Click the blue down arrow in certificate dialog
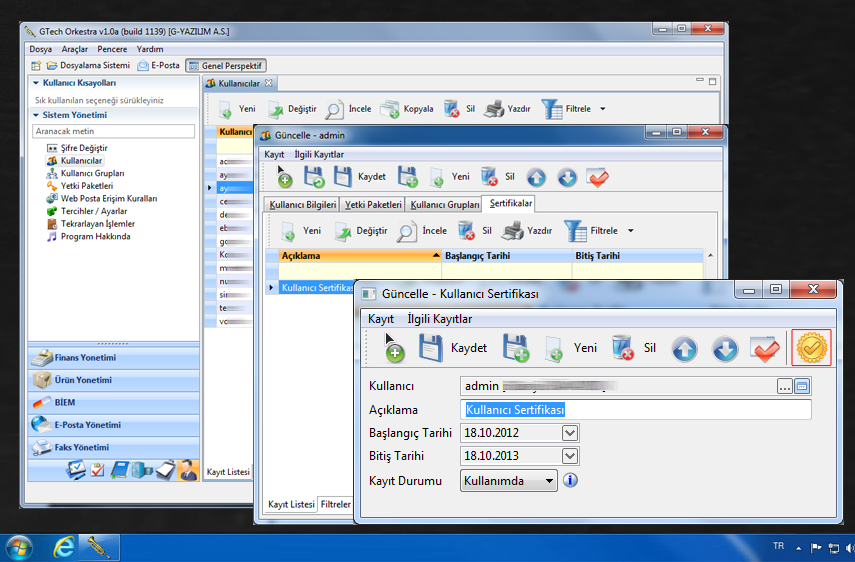Image resolution: width=855 pixels, height=562 pixels. tap(725, 349)
